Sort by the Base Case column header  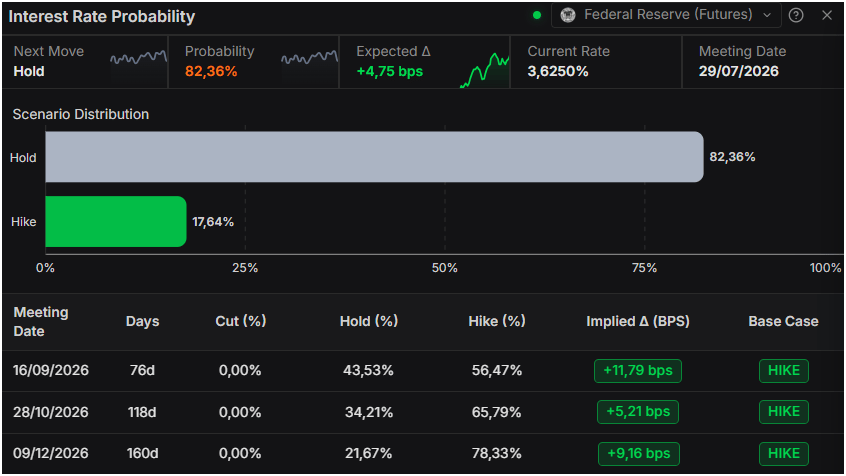pos(783,322)
